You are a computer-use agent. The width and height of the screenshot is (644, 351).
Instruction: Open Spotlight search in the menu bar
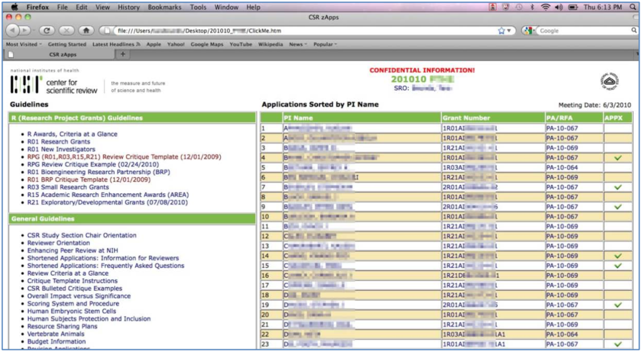click(633, 7)
